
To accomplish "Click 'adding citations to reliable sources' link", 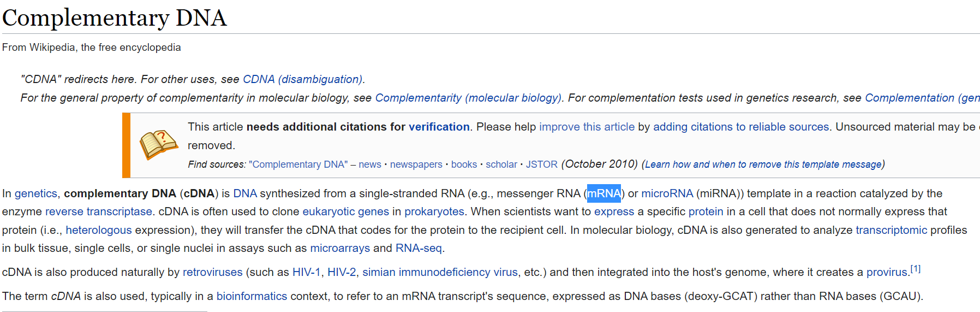I will pyautogui.click(x=740, y=127).
